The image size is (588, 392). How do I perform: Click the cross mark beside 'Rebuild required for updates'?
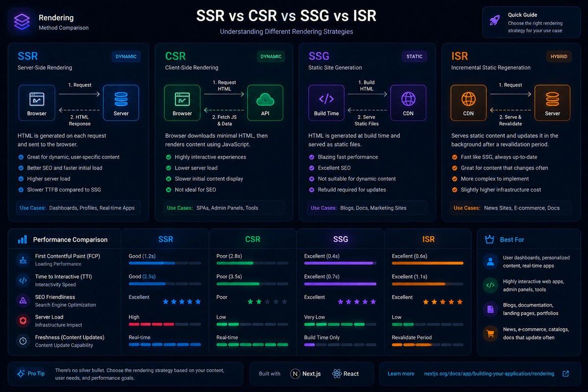tap(312, 190)
